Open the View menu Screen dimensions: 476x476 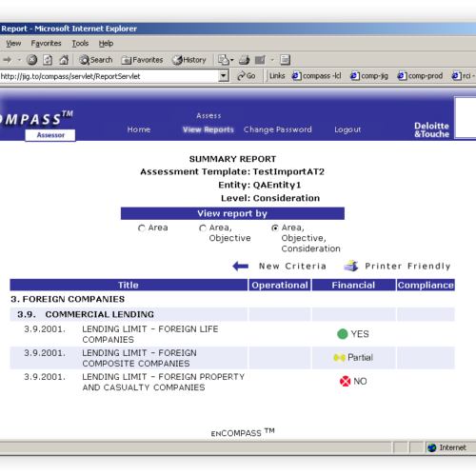[x=13, y=43]
